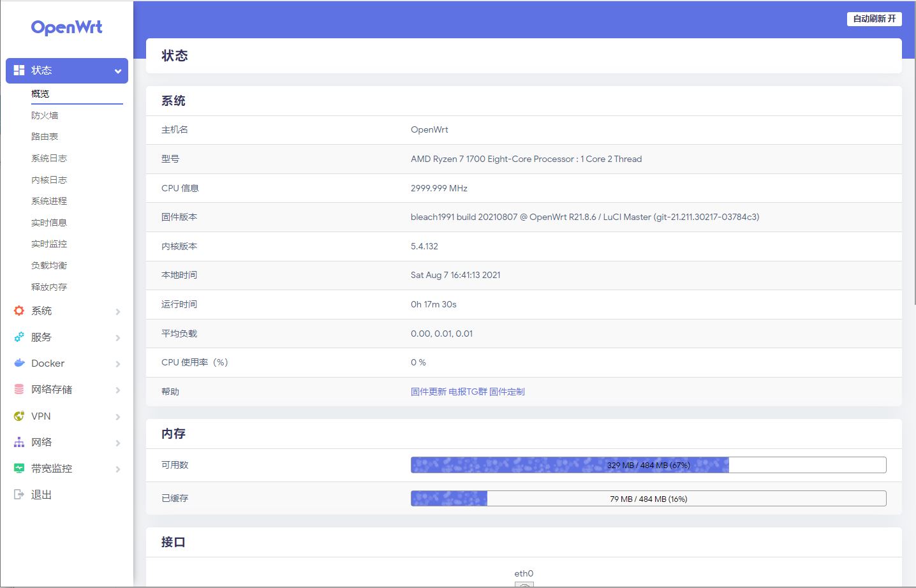Viewport: 916px width, 588px height.
Task: Expand the Docker menu arrow
Action: pyautogui.click(x=118, y=364)
